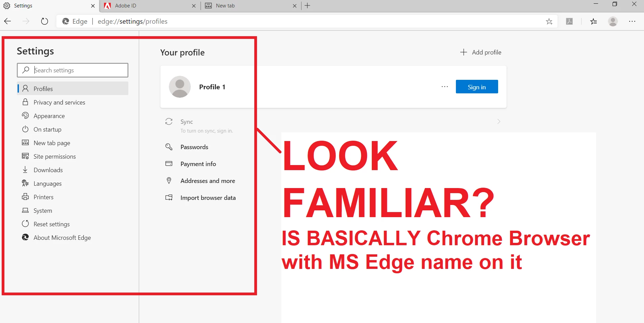Screen dimensions: 644x323
Task: Open Downloads settings
Action: pyautogui.click(x=73, y=170)
